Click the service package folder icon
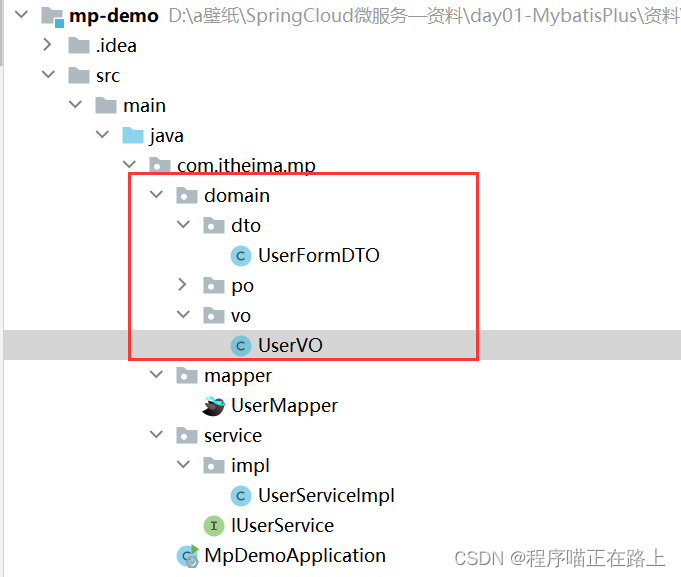The image size is (681, 577). [x=187, y=435]
